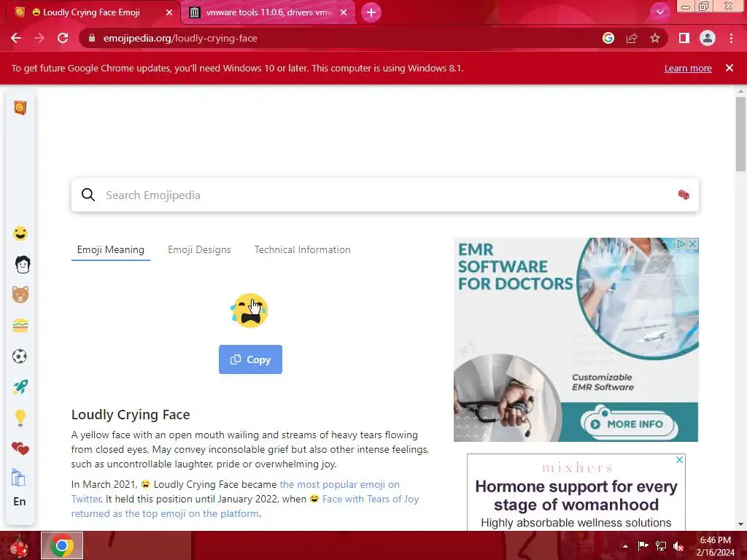This screenshot has width=747, height=560.
Task: Open People category icon in sidebar
Action: pyautogui.click(x=23, y=264)
